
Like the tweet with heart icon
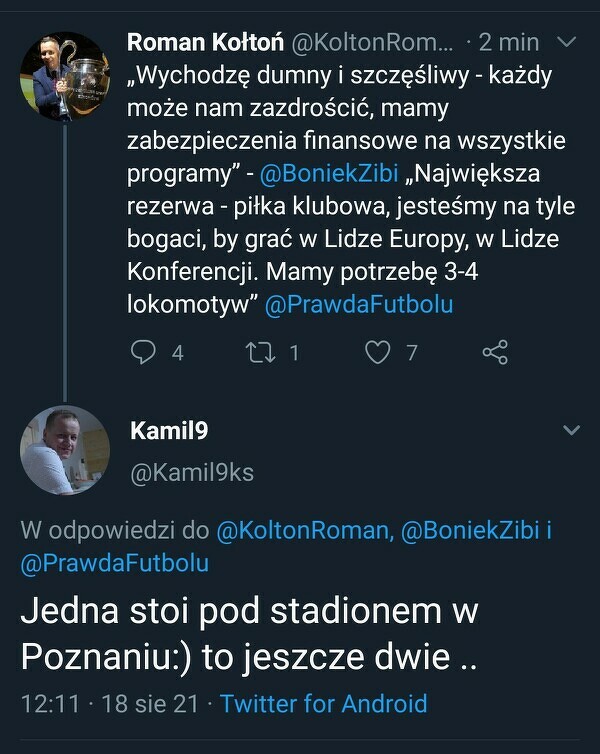[377, 352]
